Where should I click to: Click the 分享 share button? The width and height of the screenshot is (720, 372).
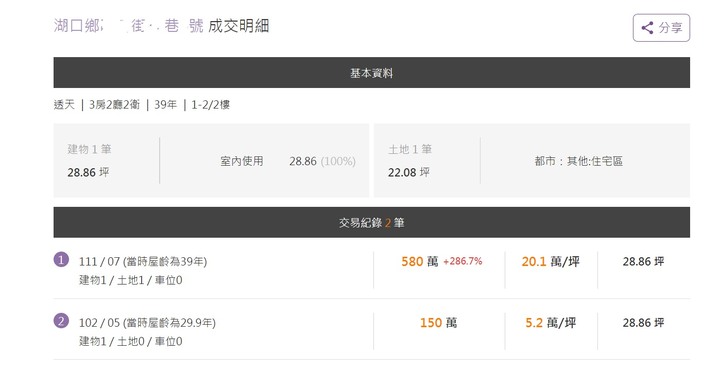click(661, 28)
